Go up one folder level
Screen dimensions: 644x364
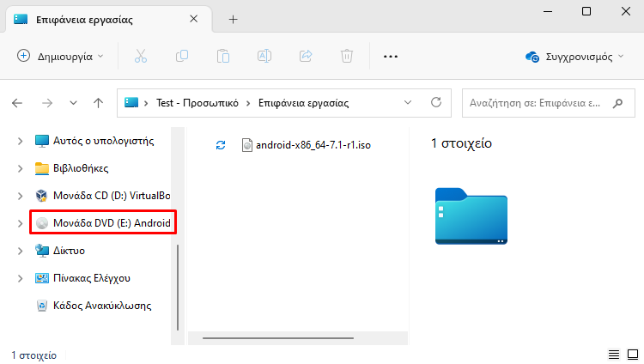pos(98,103)
